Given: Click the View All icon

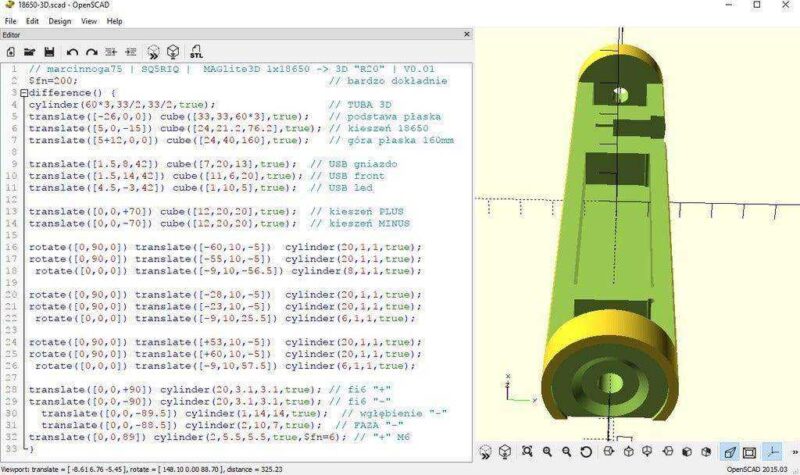Looking at the screenshot, I should [527, 452].
